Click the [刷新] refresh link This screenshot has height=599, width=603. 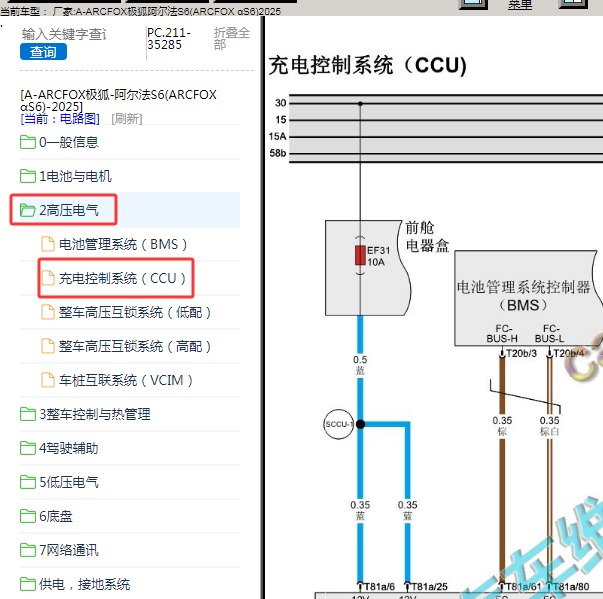(127, 119)
